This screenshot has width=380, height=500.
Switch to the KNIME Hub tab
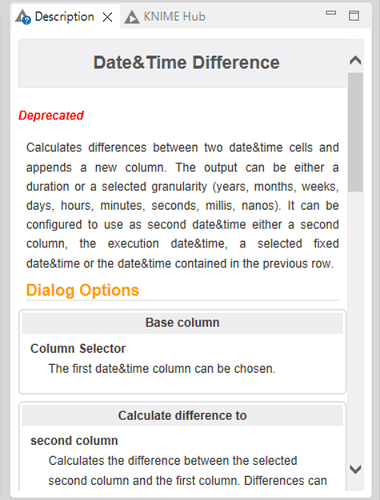(165, 17)
